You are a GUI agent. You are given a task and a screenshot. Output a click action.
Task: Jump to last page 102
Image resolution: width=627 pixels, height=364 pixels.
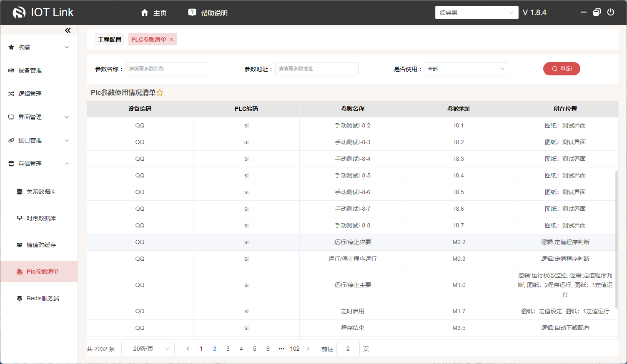tap(295, 349)
